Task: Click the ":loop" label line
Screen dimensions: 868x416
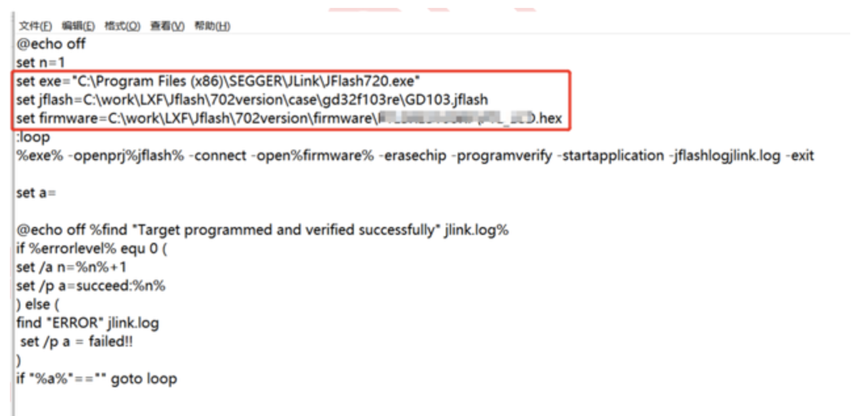Action: pos(33,137)
